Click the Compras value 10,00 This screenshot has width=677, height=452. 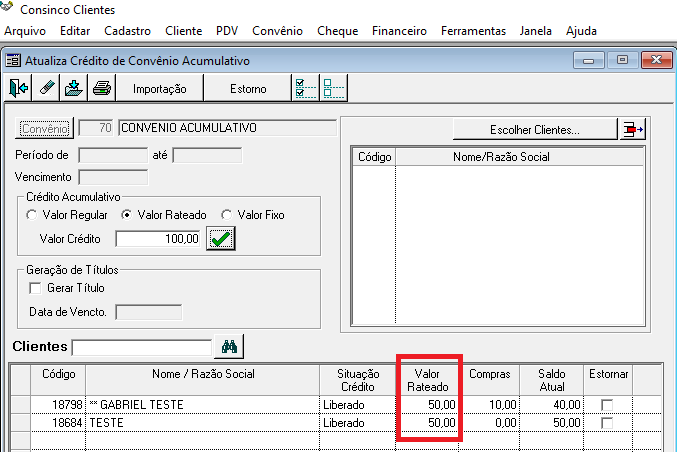click(x=490, y=405)
